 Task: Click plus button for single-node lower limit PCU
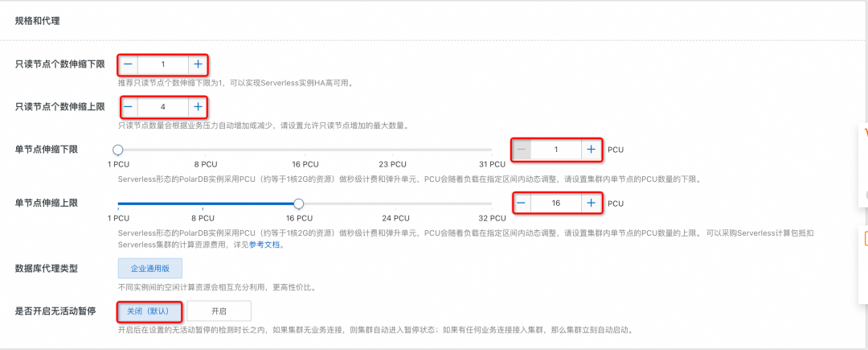click(x=592, y=150)
